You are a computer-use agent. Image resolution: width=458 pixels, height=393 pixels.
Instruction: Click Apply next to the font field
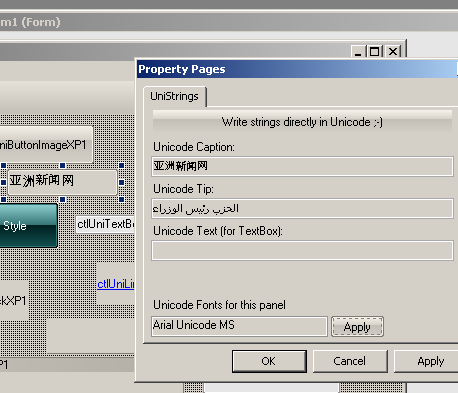357,327
